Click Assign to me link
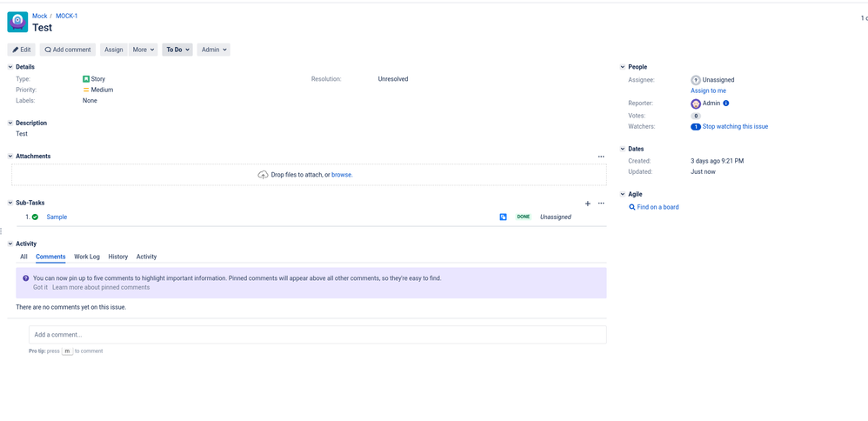The height and width of the screenshot is (421, 868). [708, 90]
